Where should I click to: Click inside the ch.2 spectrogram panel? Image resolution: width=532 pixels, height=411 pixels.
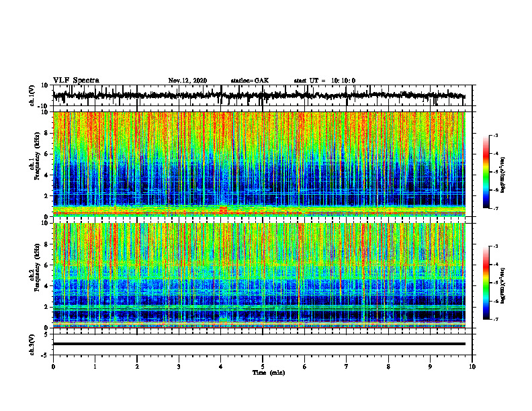[259, 275]
